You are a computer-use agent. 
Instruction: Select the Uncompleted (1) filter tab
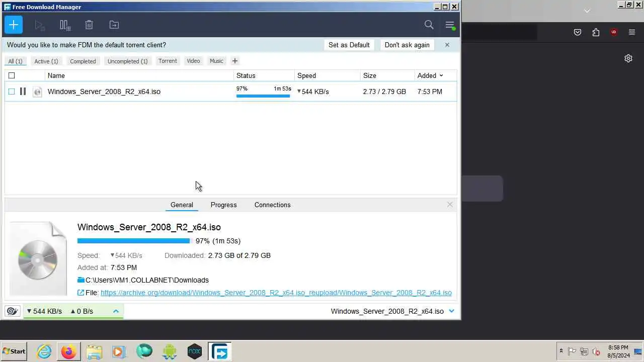[x=128, y=61]
